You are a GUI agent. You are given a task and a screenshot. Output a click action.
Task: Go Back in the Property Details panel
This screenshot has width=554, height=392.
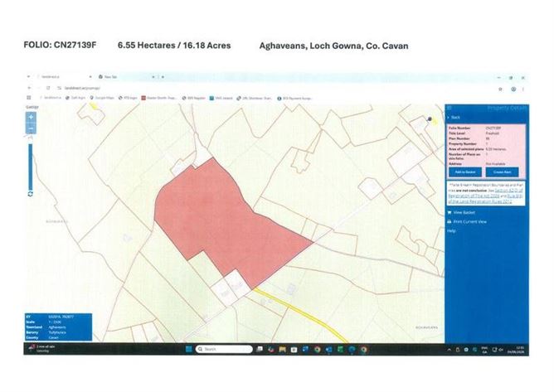(454, 117)
